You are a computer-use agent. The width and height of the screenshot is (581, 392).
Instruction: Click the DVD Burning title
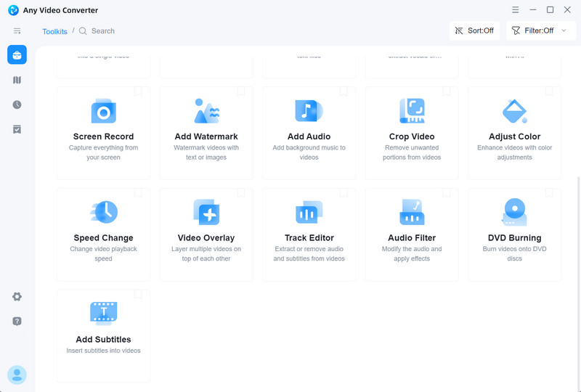(x=515, y=238)
